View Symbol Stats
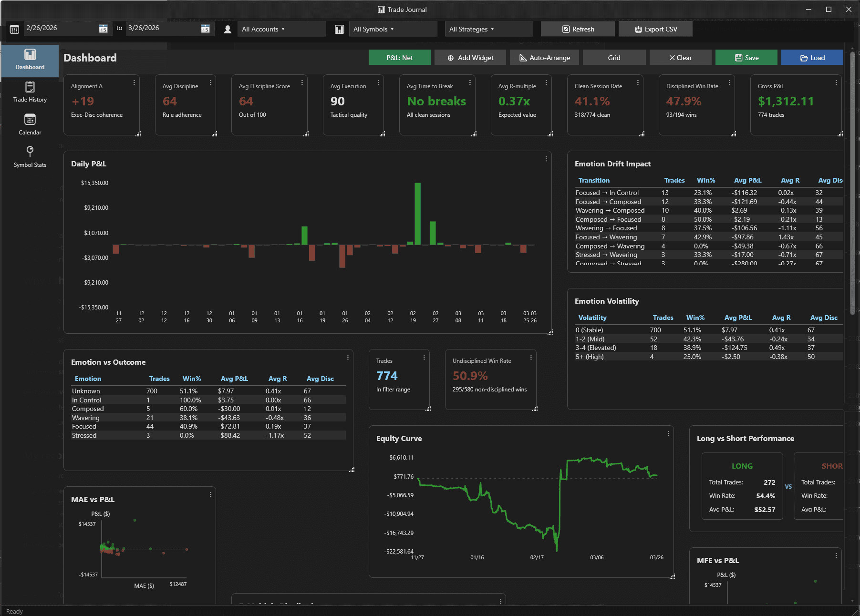Image resolution: width=860 pixels, height=616 pixels. [30, 157]
